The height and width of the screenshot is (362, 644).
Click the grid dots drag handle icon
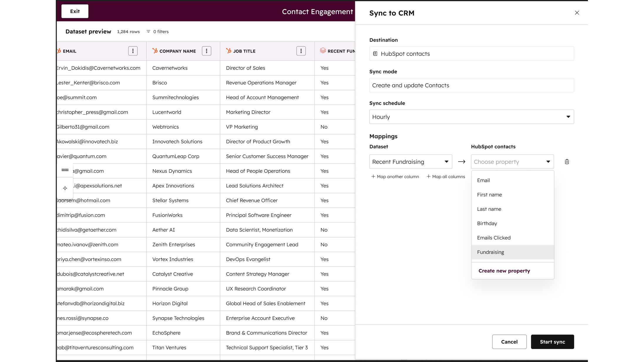[65, 170]
